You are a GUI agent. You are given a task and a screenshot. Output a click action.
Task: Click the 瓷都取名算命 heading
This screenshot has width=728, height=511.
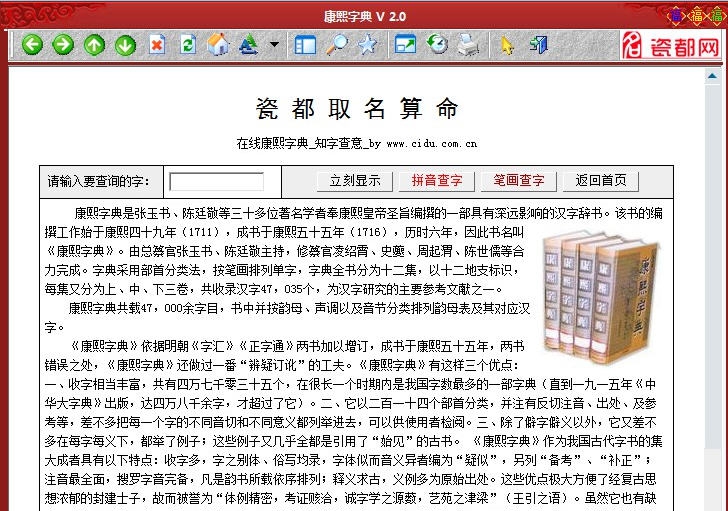[357, 109]
